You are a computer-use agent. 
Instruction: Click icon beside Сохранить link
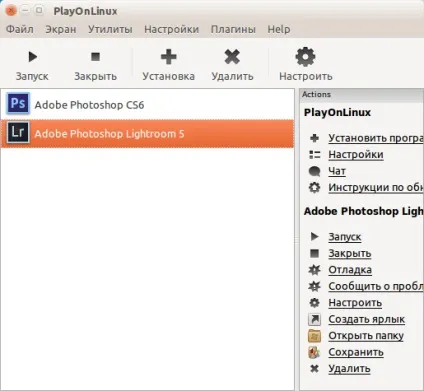point(314,352)
